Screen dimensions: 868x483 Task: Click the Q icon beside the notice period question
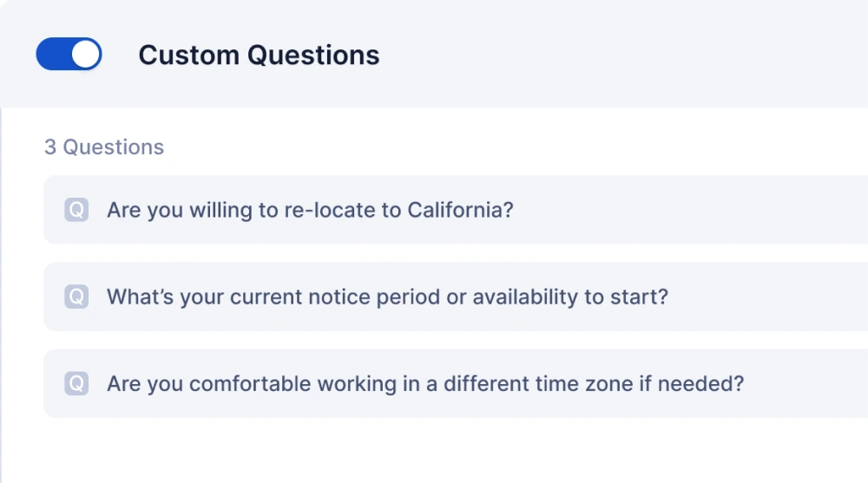click(x=76, y=297)
